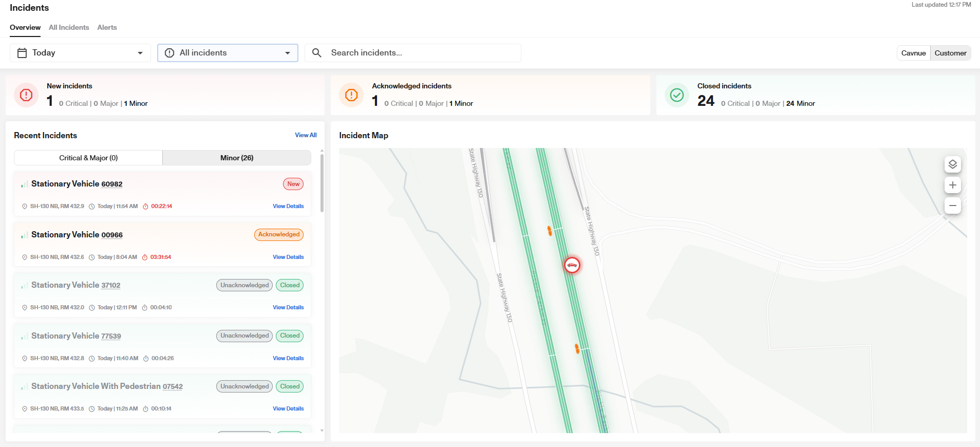
Task: Click the calendar icon beside Today
Action: click(x=22, y=53)
